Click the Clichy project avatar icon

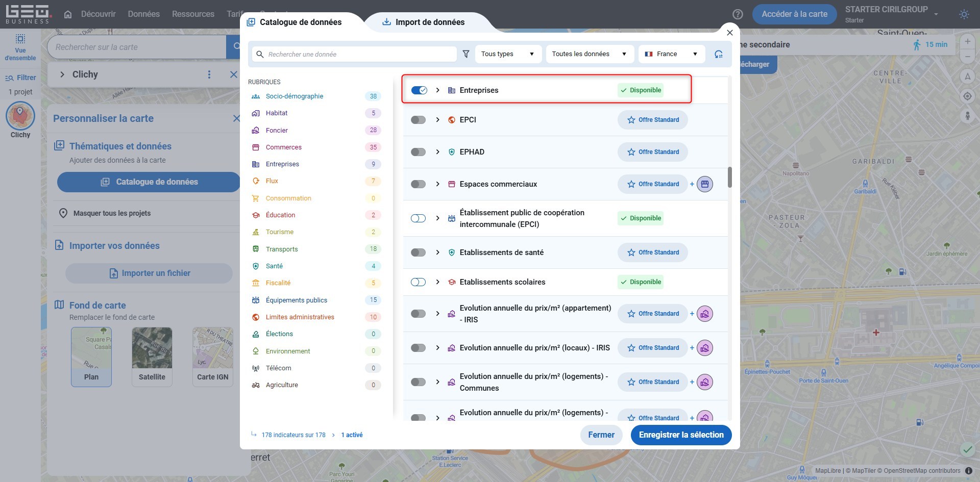(x=20, y=116)
